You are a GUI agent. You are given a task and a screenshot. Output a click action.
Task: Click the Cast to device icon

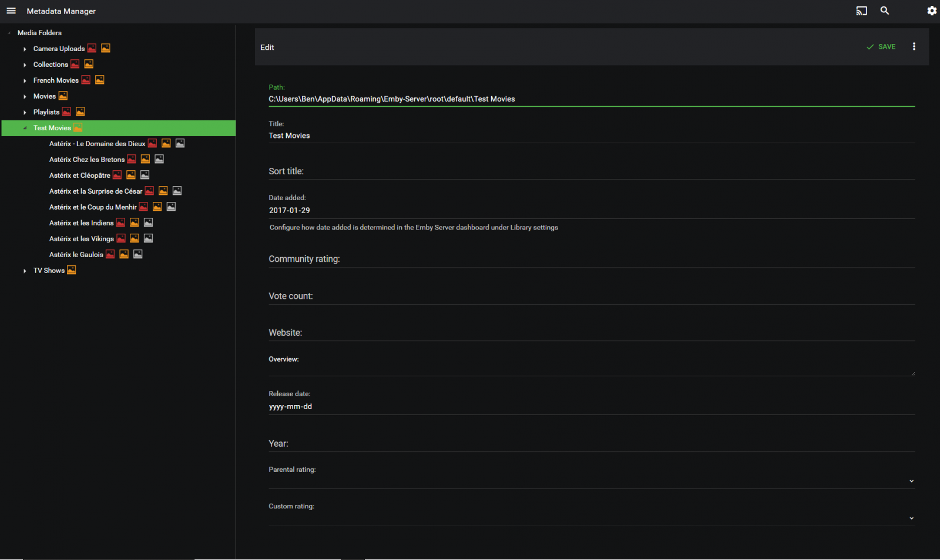click(x=861, y=11)
